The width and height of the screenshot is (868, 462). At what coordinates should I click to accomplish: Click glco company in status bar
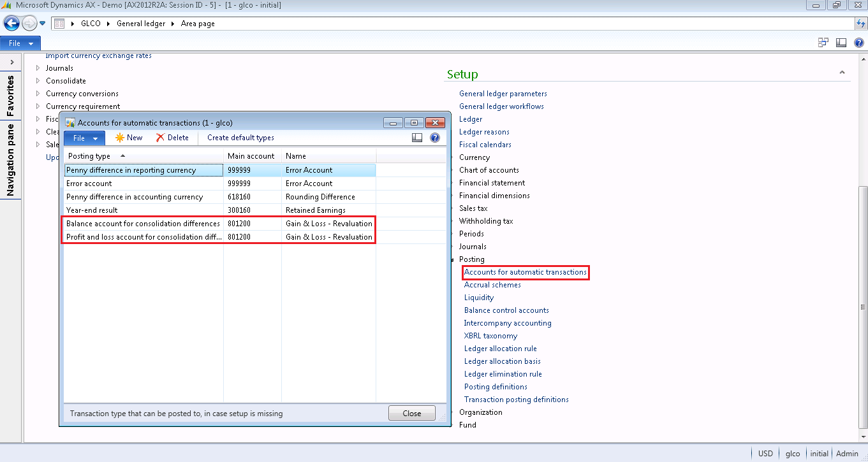(x=793, y=454)
